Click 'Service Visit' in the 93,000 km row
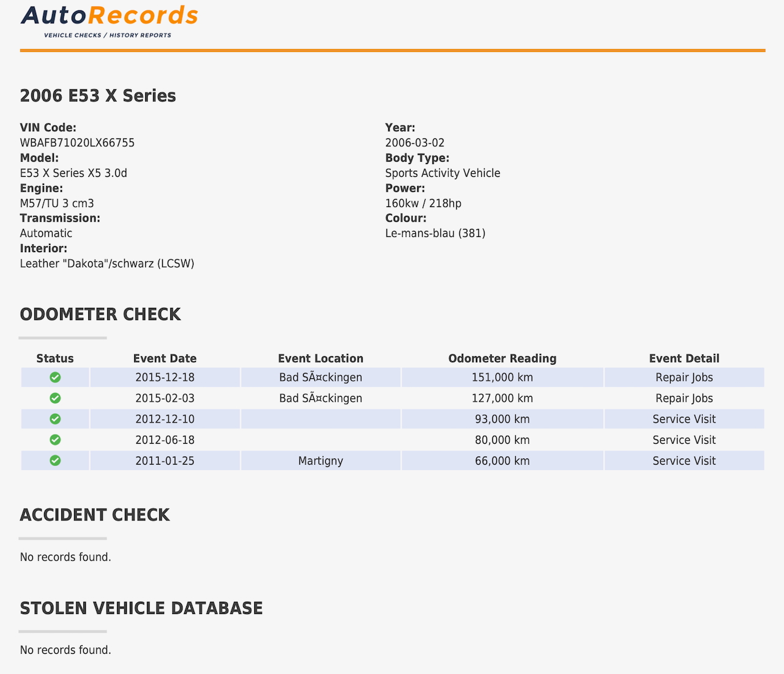This screenshot has height=674, width=784. (x=684, y=419)
